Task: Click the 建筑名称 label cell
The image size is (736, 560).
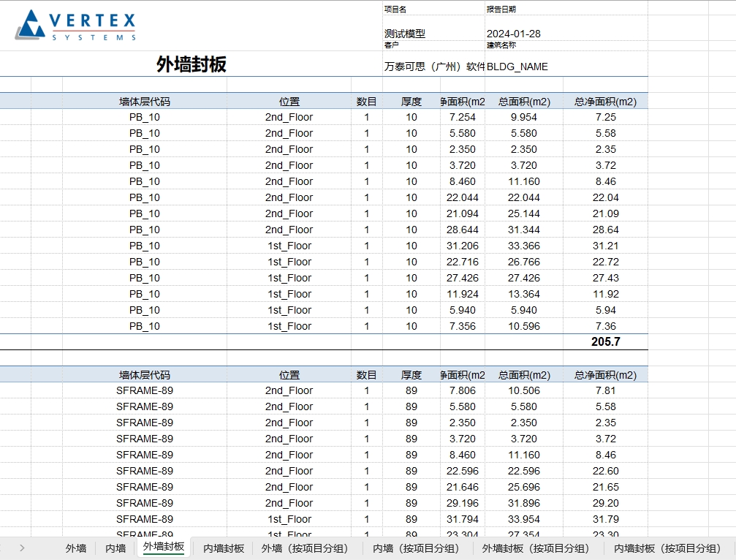Action: tap(566, 45)
